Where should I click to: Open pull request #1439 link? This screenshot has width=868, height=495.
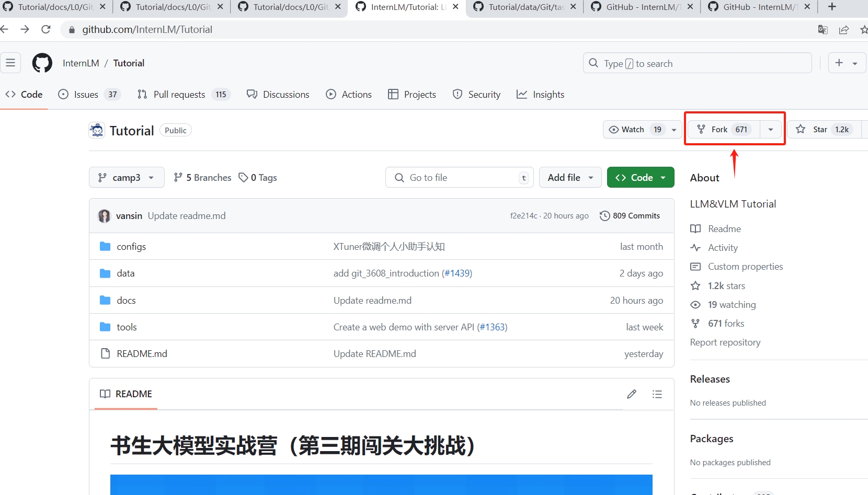[x=458, y=273]
